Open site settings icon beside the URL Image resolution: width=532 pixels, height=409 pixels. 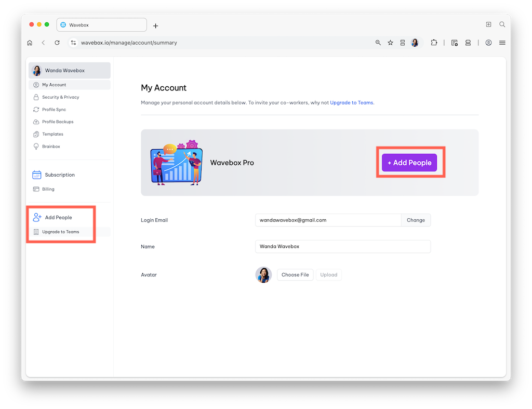pyautogui.click(x=73, y=43)
